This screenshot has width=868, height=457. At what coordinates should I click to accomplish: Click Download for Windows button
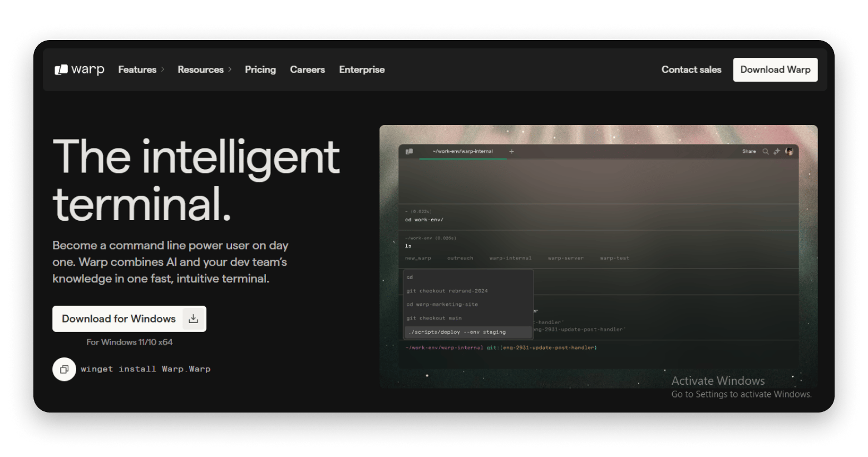pos(119,319)
